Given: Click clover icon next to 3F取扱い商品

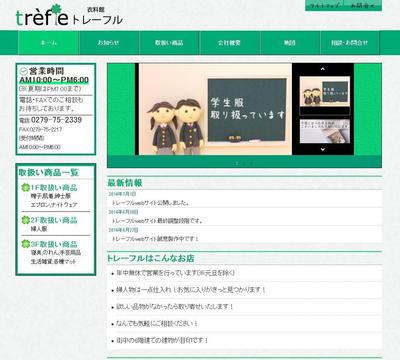Looking at the screenshot, I should pyautogui.click(x=26, y=244).
